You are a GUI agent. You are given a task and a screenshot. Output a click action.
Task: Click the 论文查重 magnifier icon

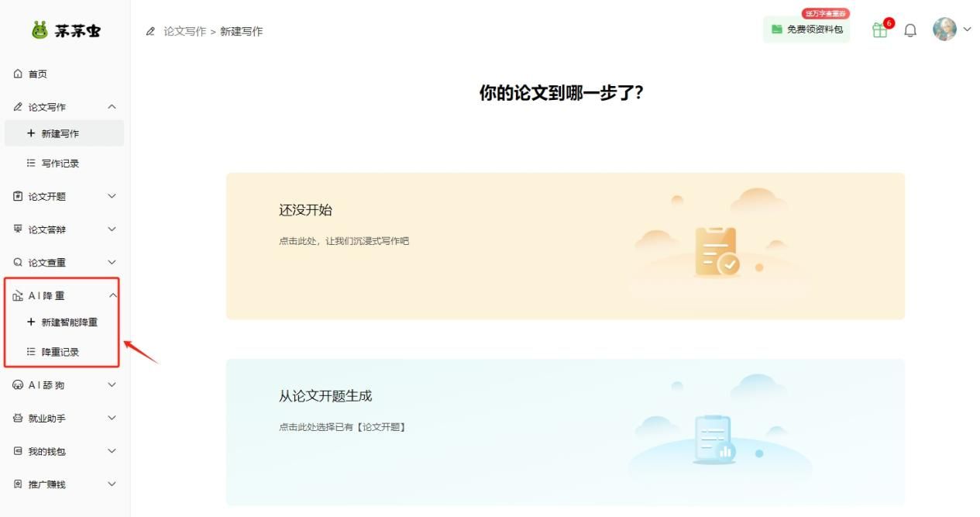(x=18, y=263)
